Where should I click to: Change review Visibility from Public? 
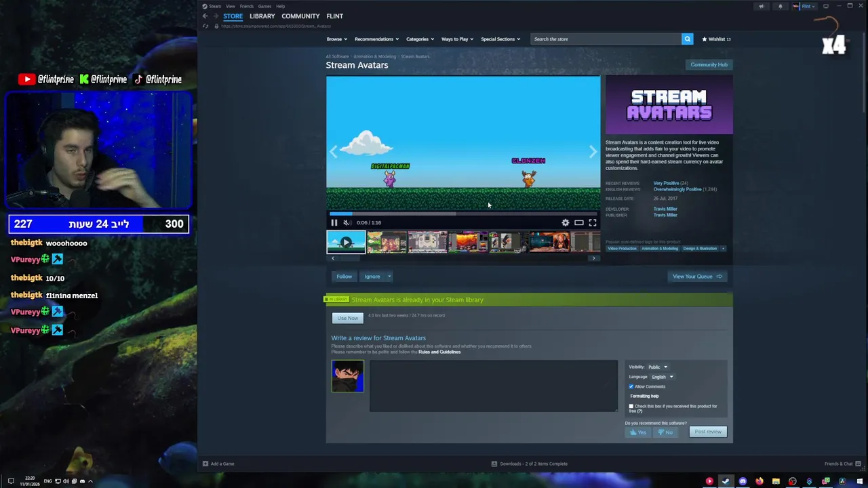coord(658,367)
